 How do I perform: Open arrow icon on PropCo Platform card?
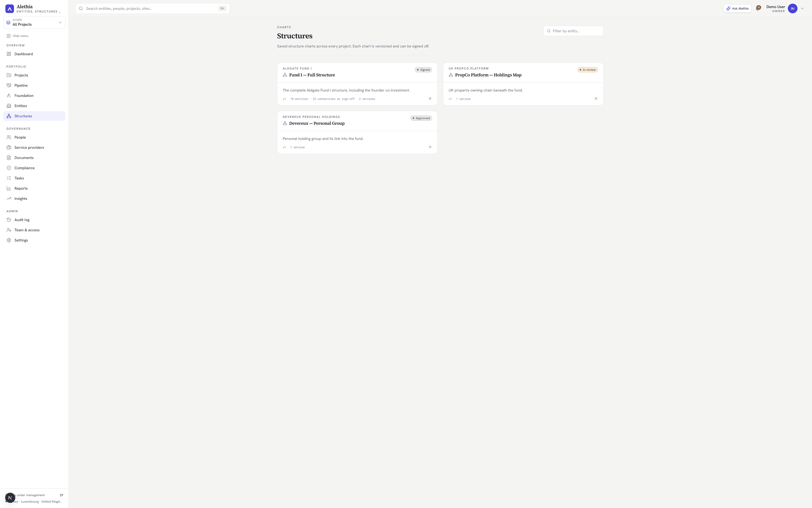(x=596, y=99)
